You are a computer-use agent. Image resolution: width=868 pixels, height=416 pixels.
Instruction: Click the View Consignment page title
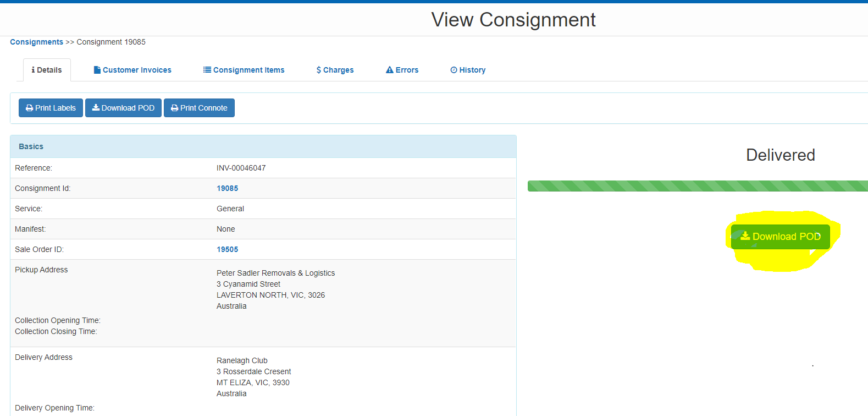pyautogui.click(x=513, y=20)
